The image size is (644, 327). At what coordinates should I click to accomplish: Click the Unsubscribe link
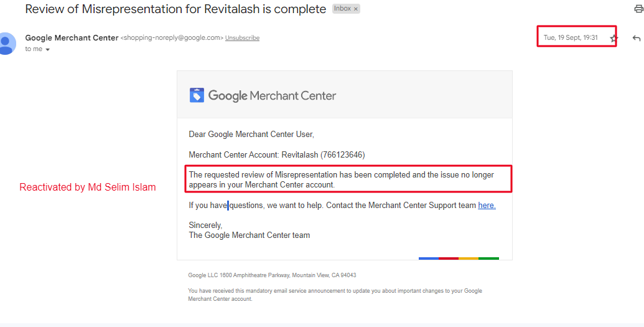[x=242, y=38]
